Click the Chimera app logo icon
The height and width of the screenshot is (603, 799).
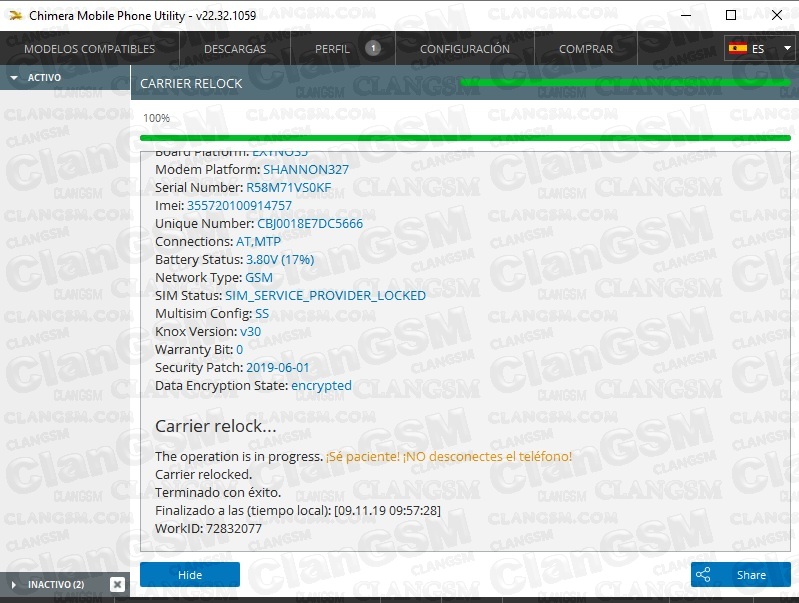pyautogui.click(x=15, y=16)
